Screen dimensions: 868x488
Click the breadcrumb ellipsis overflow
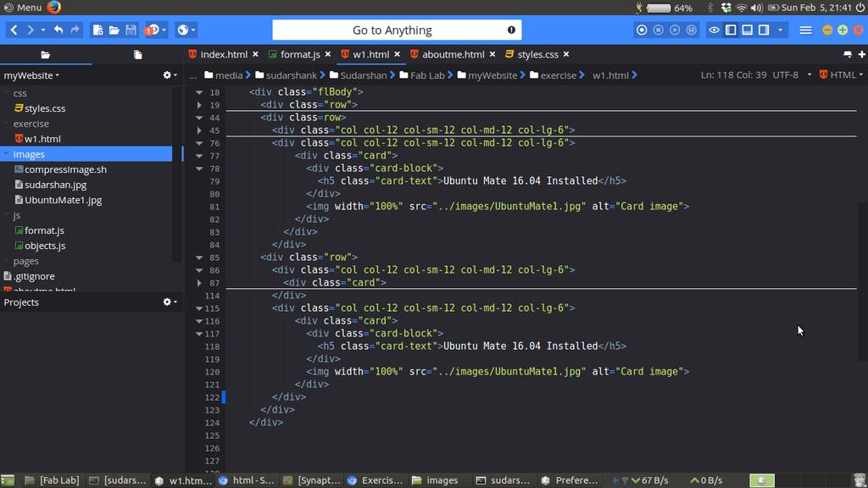[x=192, y=75]
